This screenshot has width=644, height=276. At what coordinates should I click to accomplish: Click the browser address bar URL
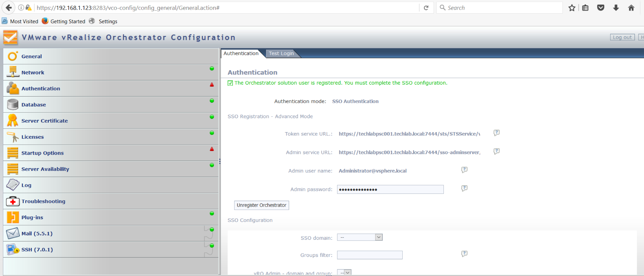coord(128,8)
